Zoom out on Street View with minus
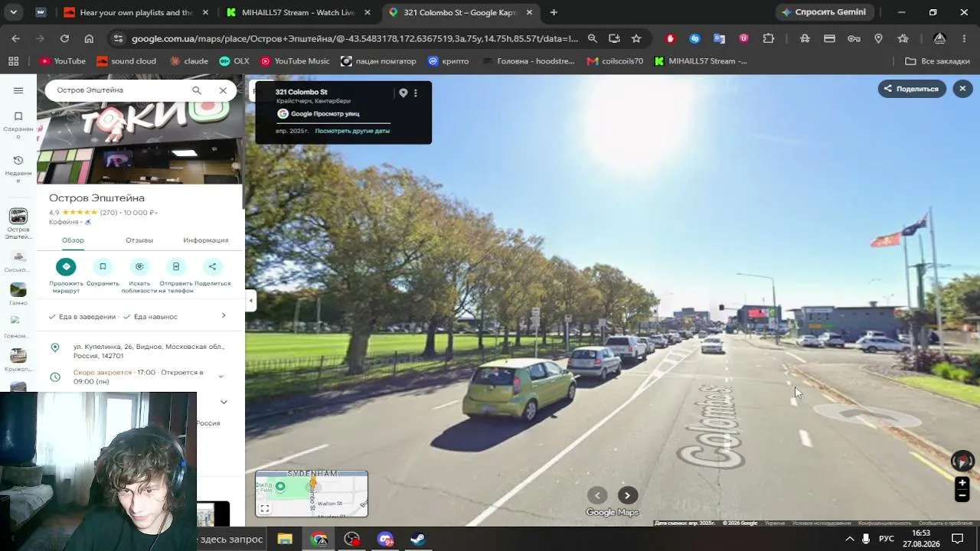The width and height of the screenshot is (980, 551). coord(962,495)
